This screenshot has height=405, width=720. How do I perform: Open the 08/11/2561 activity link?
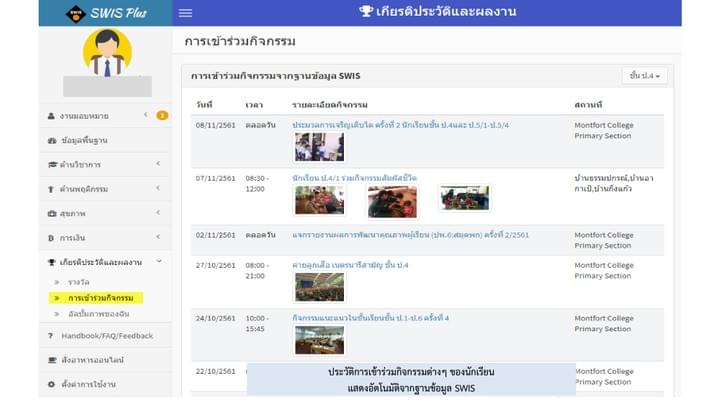tap(400, 125)
